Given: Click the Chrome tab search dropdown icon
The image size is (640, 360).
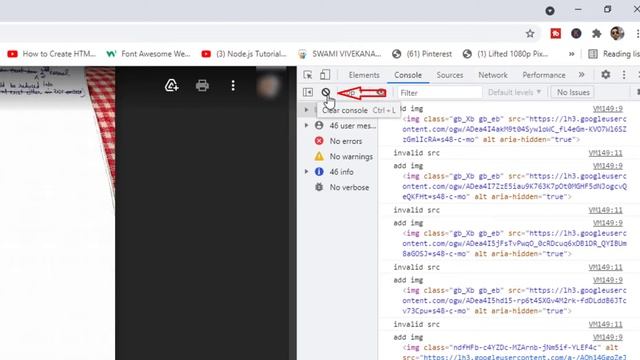Looking at the screenshot, I should (550, 11).
